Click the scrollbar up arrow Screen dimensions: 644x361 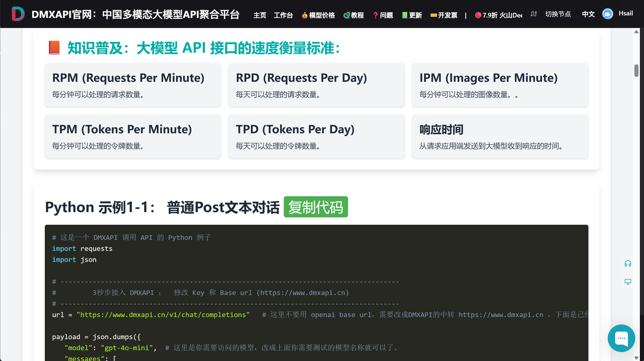click(636, 32)
